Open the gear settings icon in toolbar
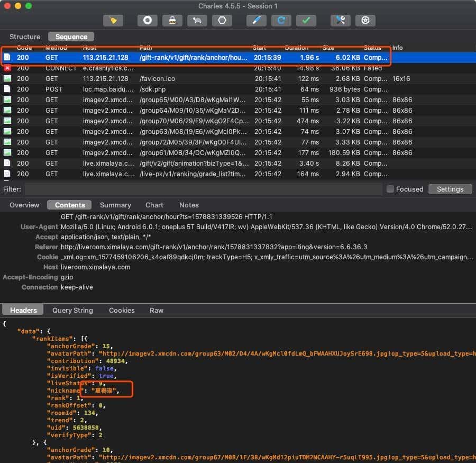The height and width of the screenshot is (463, 476). pyautogui.click(x=365, y=20)
